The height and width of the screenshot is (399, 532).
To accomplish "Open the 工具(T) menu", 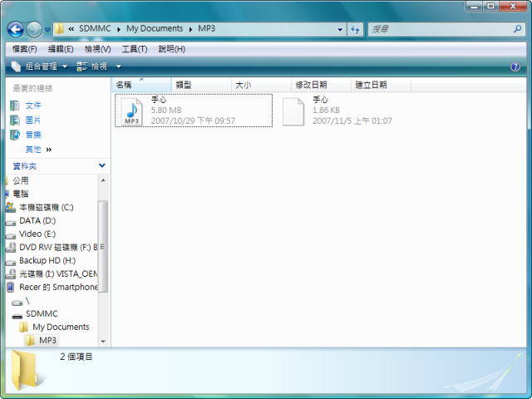I will pyautogui.click(x=135, y=49).
